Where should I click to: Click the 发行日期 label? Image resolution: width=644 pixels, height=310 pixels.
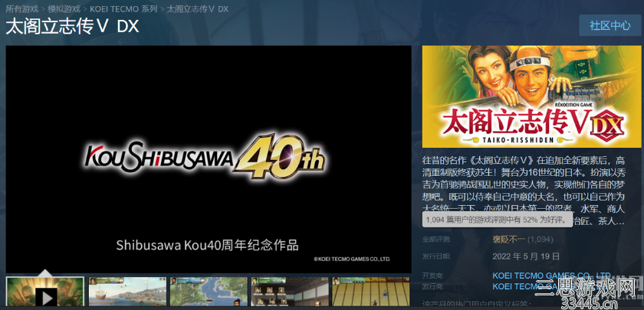point(436,256)
